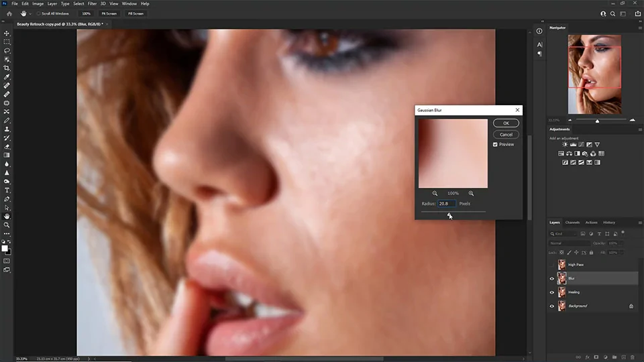Image resolution: width=644 pixels, height=362 pixels.
Task: Select the Eyedropper tool
Action: [x=7, y=76]
